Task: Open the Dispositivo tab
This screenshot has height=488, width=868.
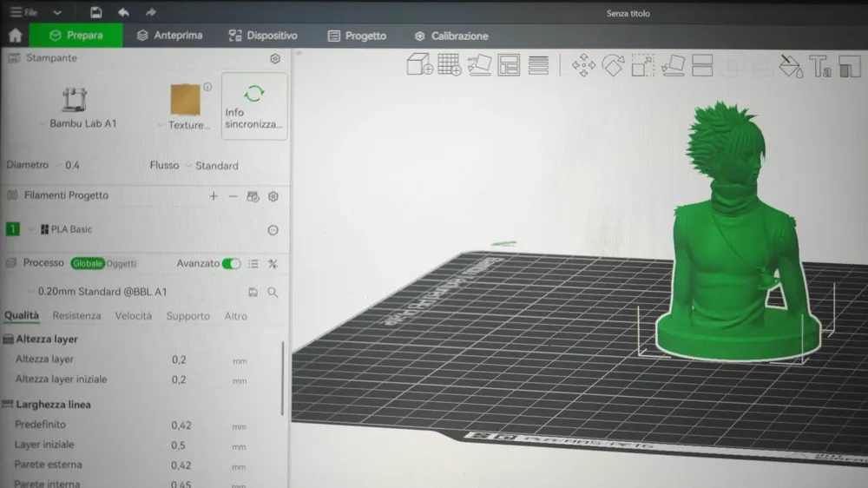Action: [x=263, y=36]
